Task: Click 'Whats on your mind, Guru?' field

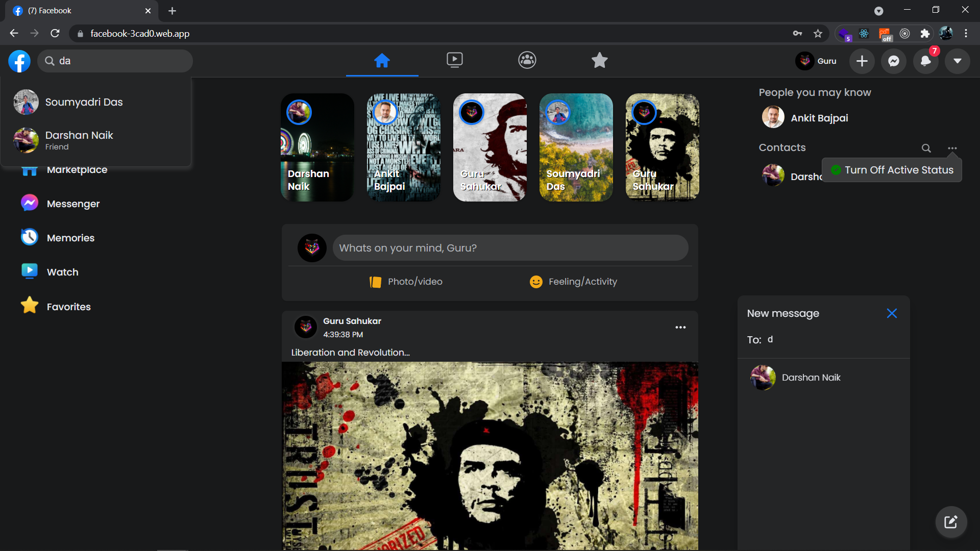Action: (510, 248)
